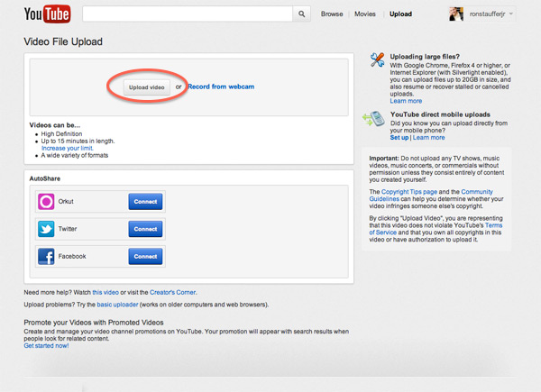Click the Video File Upload heading
This screenshot has width=541, height=392.
coord(63,41)
